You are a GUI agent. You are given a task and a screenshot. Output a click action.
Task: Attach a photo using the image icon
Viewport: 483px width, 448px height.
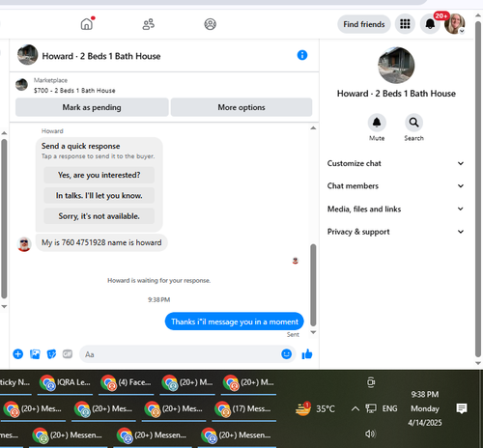point(35,354)
